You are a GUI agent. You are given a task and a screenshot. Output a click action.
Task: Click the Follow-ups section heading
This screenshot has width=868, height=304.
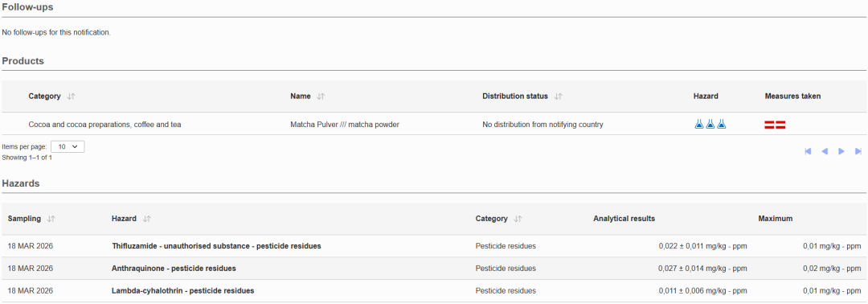pos(27,7)
